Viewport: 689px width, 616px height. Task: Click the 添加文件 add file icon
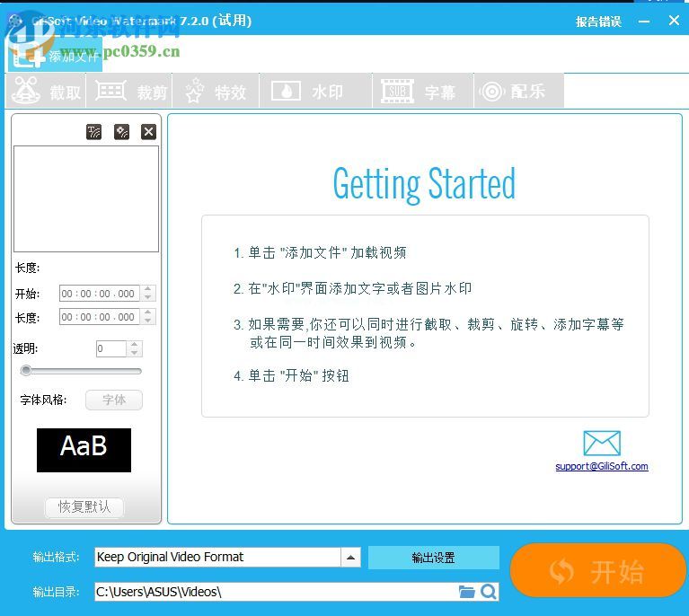pyautogui.click(x=29, y=56)
